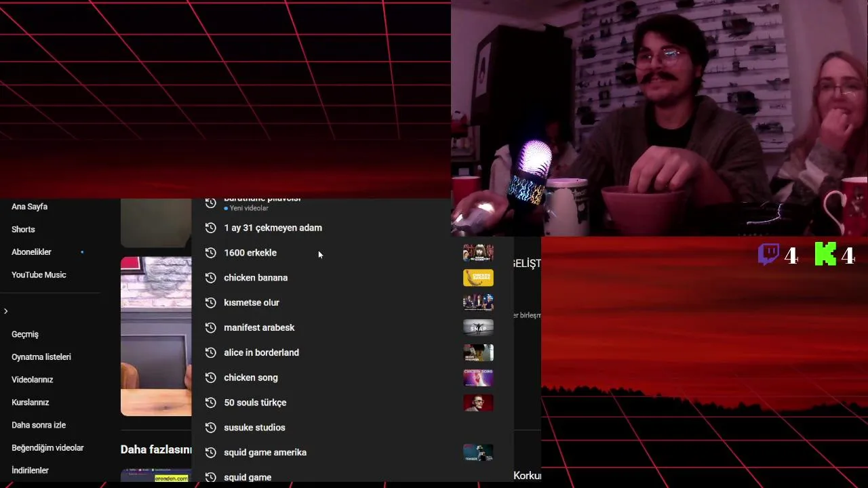Open YouTube Music link

point(39,274)
